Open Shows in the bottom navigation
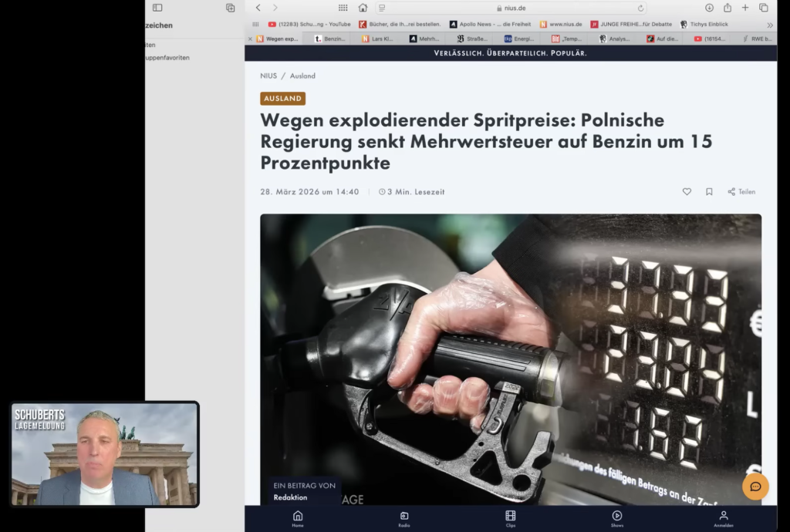 click(616, 519)
